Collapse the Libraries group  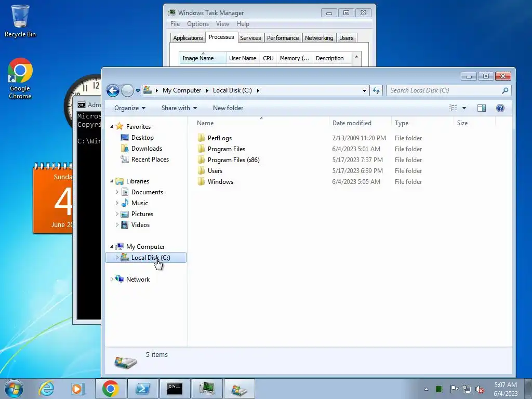tap(112, 181)
